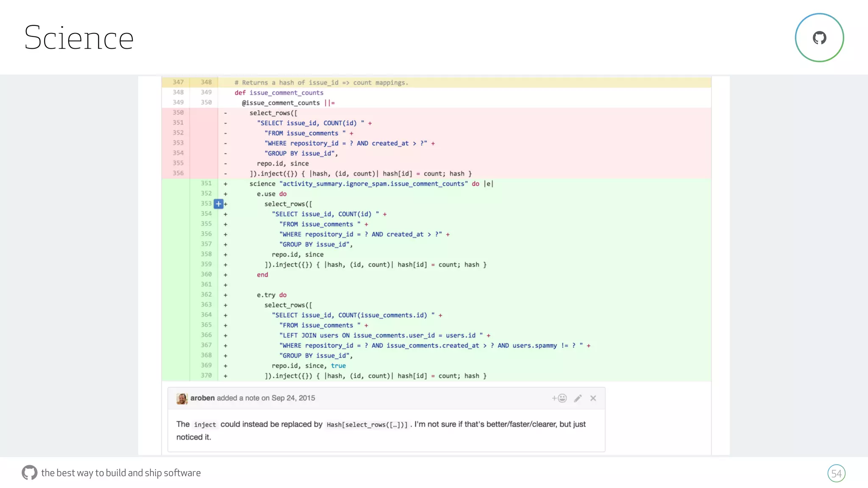Click the circled GitHub Octocat logo top right
This screenshot has width=868, height=488.
pos(819,38)
